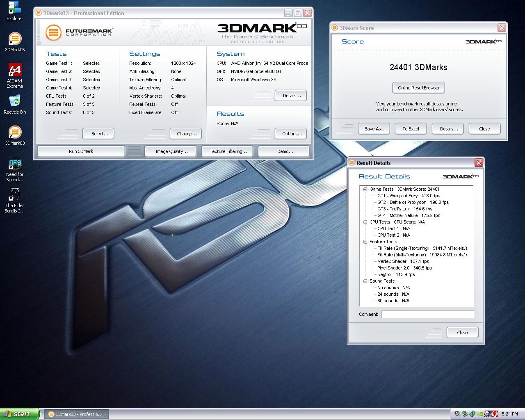Start the Demo from the main window
This screenshot has width=525, height=420.
click(x=283, y=151)
